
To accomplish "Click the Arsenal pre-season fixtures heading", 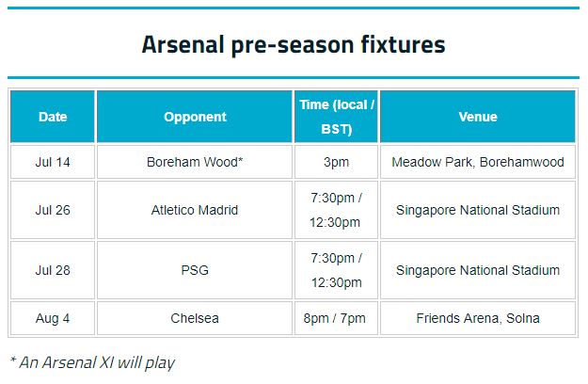I will coord(294,44).
